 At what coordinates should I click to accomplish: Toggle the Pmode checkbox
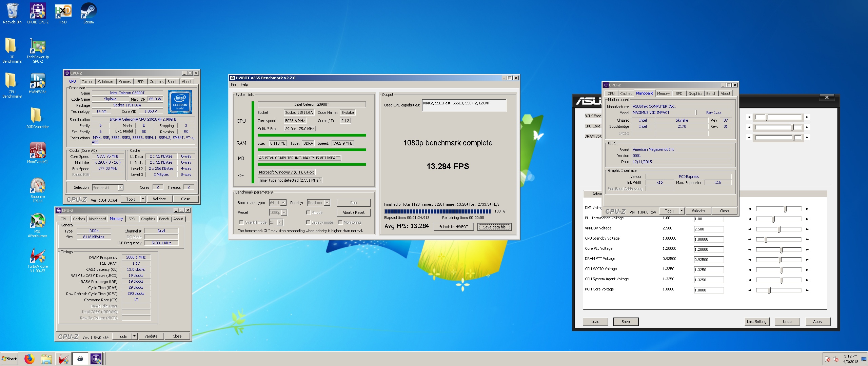point(308,212)
